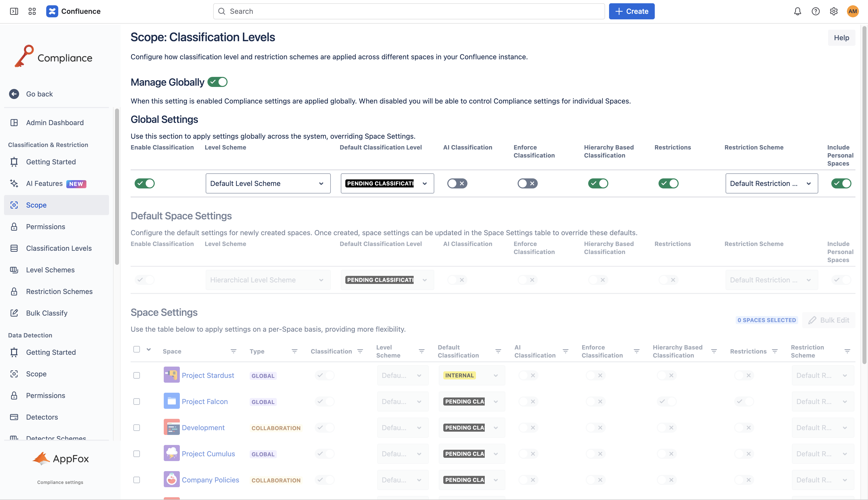
Task: Open the app switcher grid icon
Action: pyautogui.click(x=32, y=11)
